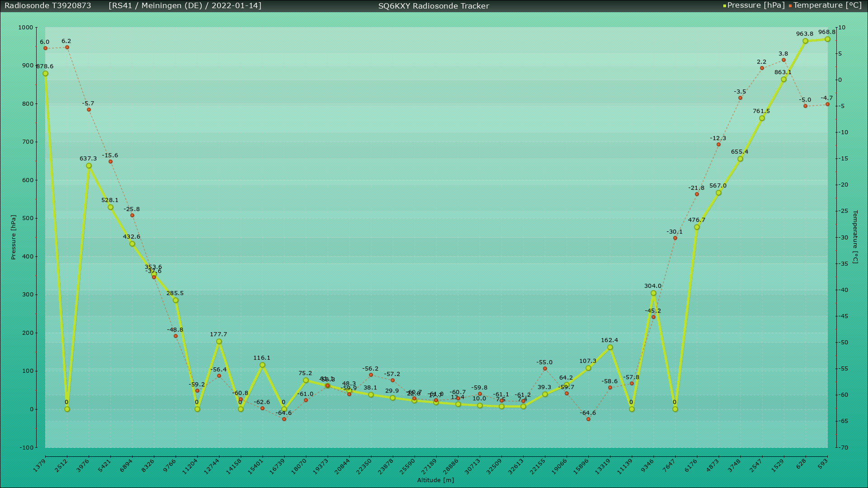Image resolution: width=868 pixels, height=488 pixels.
Task: Click the -57.2 temperature data point
Action: (x=392, y=380)
